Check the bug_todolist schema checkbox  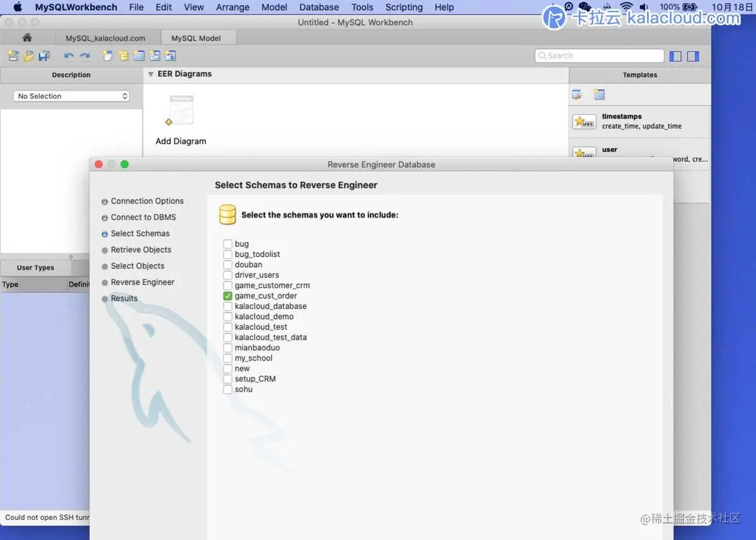[x=227, y=254]
